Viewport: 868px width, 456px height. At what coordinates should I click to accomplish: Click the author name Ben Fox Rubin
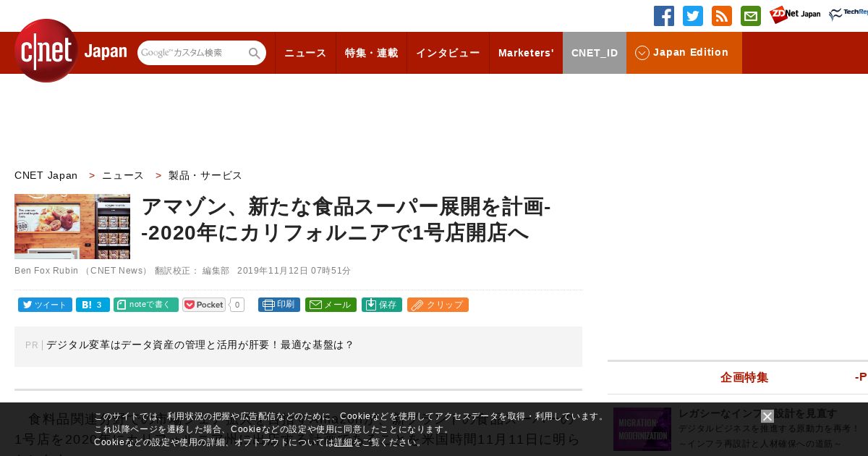[46, 271]
